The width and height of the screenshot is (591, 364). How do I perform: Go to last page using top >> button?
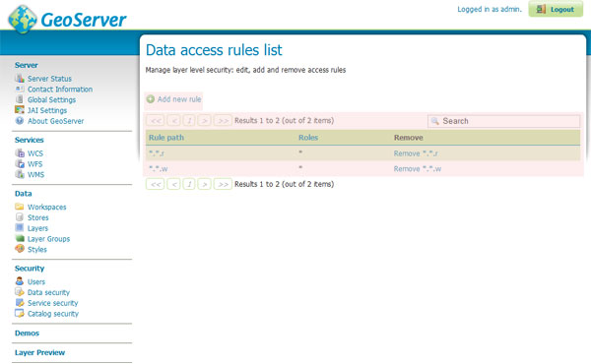click(x=223, y=120)
